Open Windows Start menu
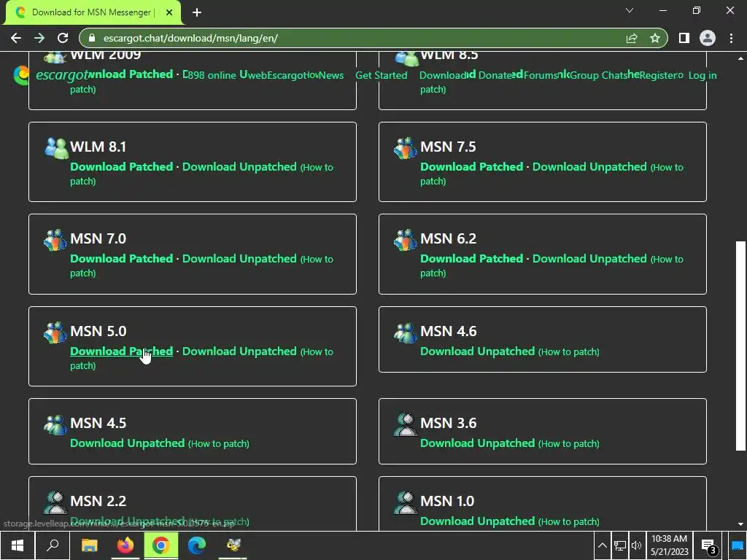The width and height of the screenshot is (747, 560). pos(18,545)
